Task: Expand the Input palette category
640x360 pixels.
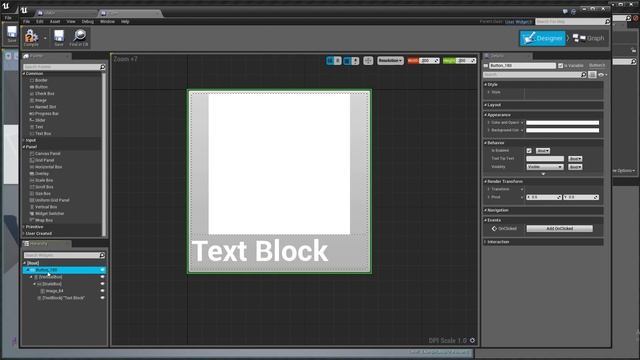Action: click(24, 140)
